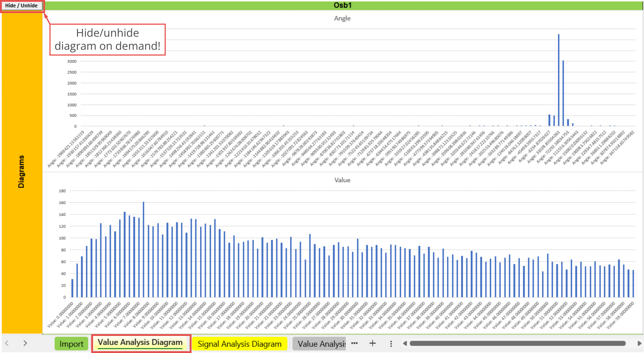Click horizontal scrollbar left arrow

[x=405, y=343]
